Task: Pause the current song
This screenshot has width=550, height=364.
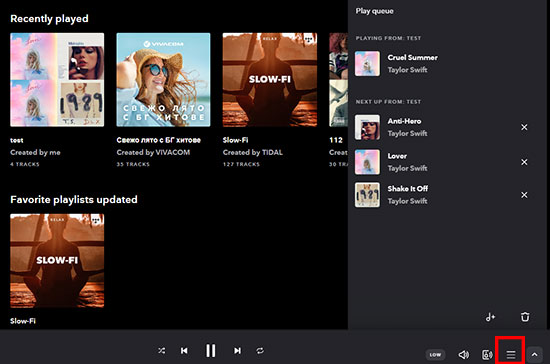Action: click(210, 350)
